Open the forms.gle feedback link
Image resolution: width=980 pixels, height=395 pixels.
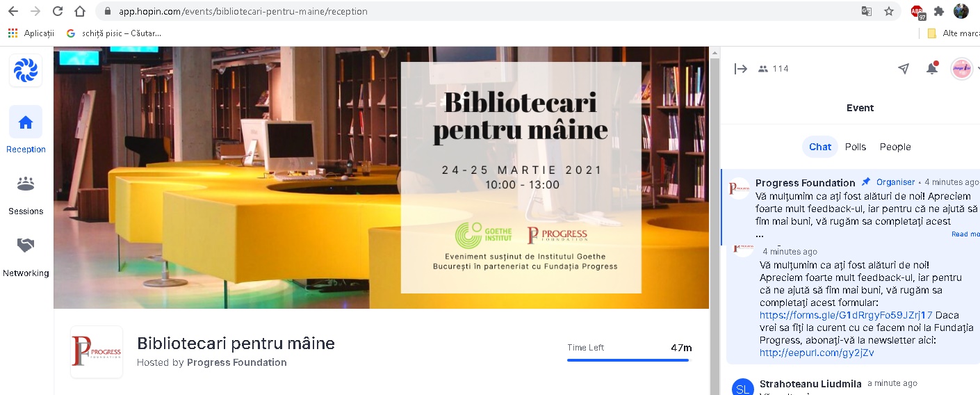click(x=846, y=315)
